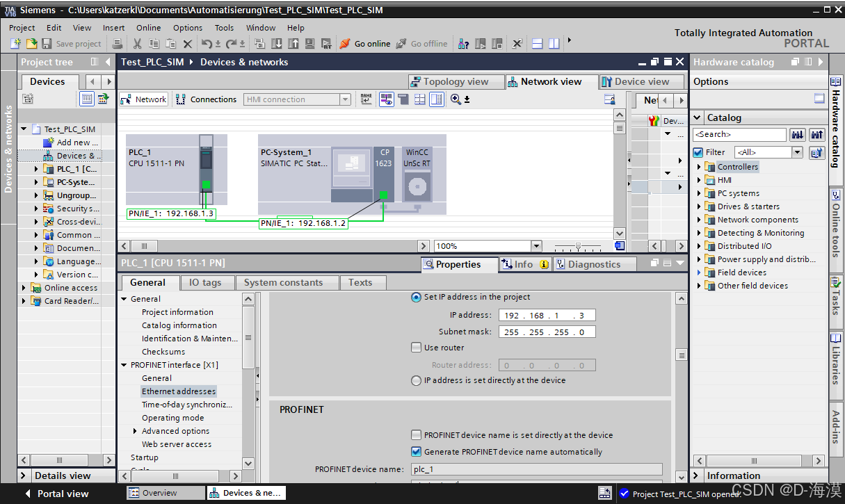This screenshot has height=504, width=845.
Task: Click the Redo arrow icon
Action: coord(231,43)
